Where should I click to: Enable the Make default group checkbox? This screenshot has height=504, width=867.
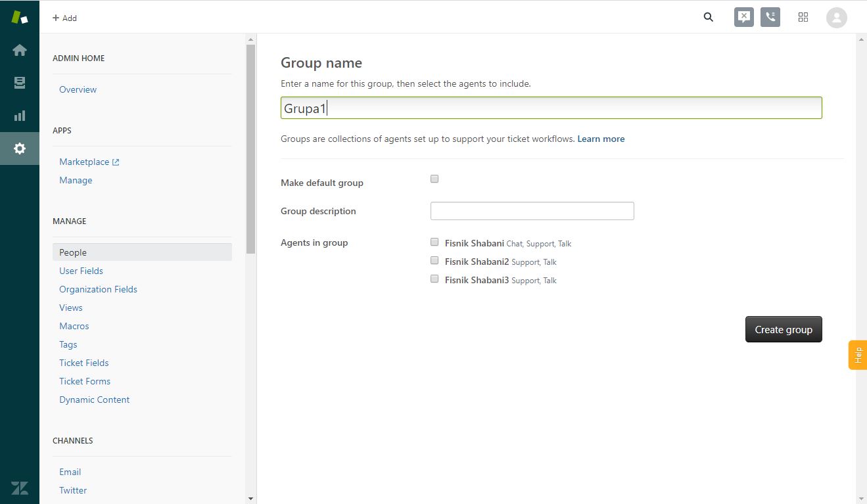pyautogui.click(x=434, y=179)
